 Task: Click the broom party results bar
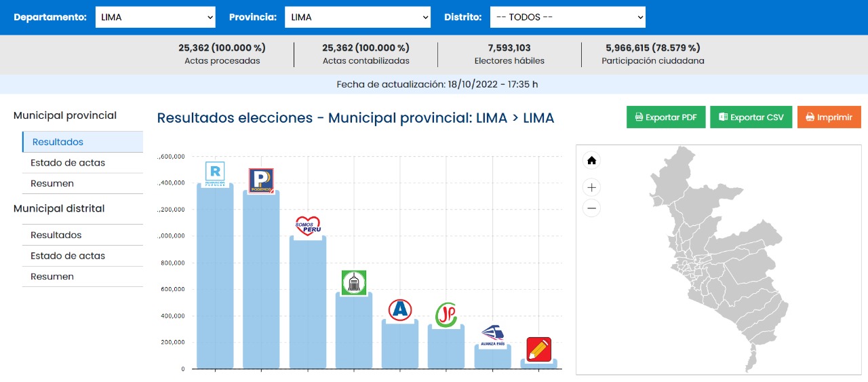coord(354,330)
